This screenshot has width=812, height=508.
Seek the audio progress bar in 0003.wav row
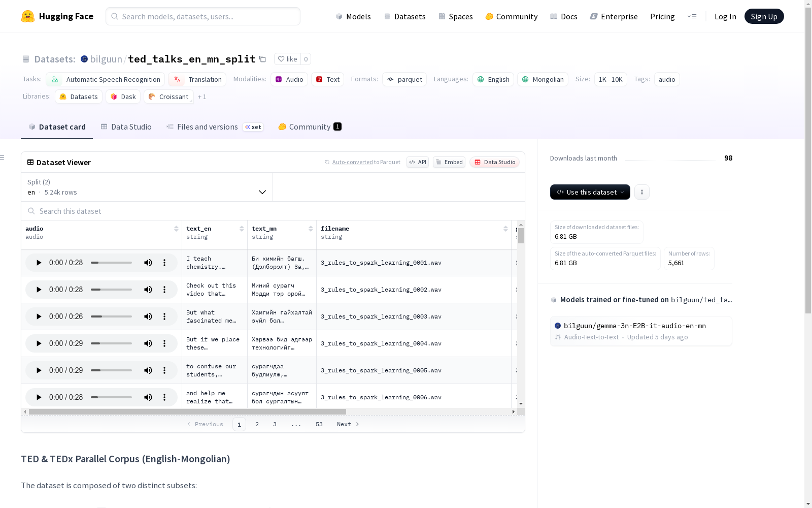click(x=111, y=316)
